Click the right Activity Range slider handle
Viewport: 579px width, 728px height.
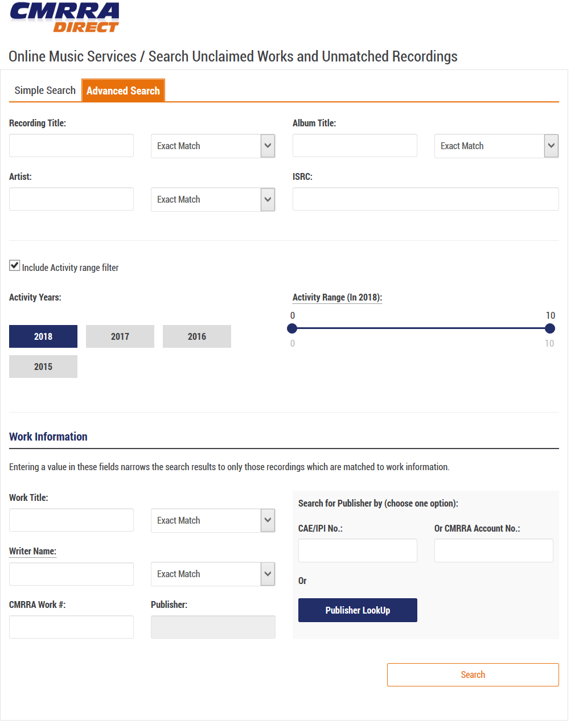coord(549,328)
